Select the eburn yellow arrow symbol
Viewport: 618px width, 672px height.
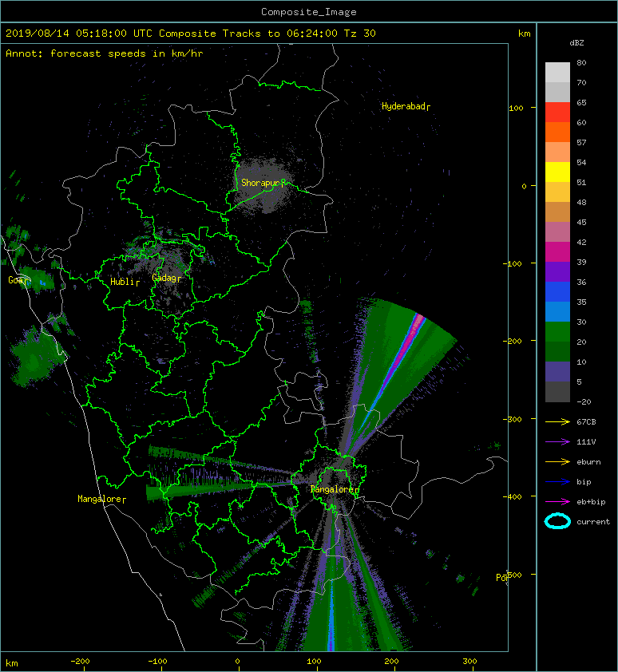(x=557, y=462)
